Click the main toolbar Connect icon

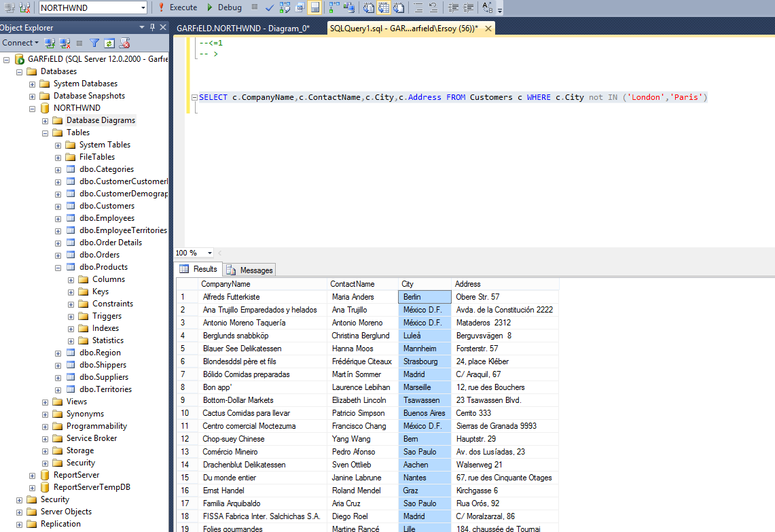(10, 7)
